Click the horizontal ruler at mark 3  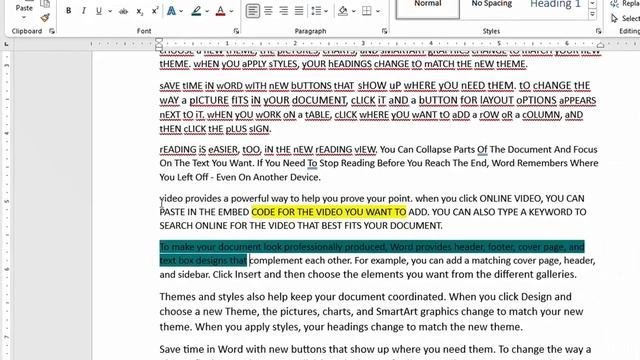[x=363, y=43]
